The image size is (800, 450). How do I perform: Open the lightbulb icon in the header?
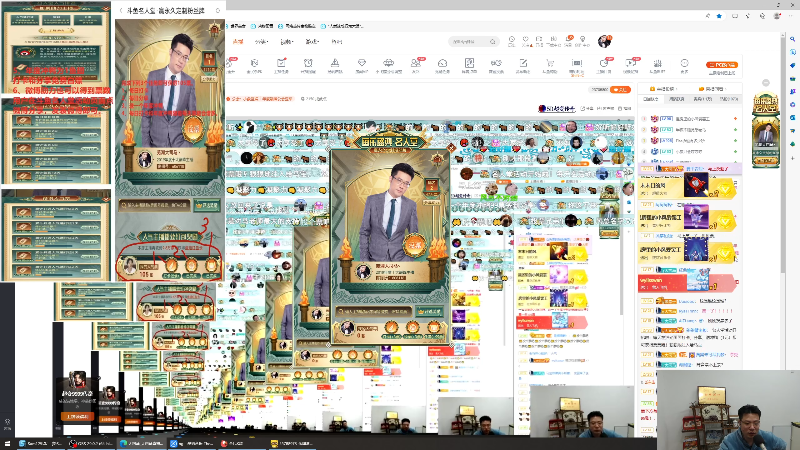pyautogui.click(x=583, y=41)
